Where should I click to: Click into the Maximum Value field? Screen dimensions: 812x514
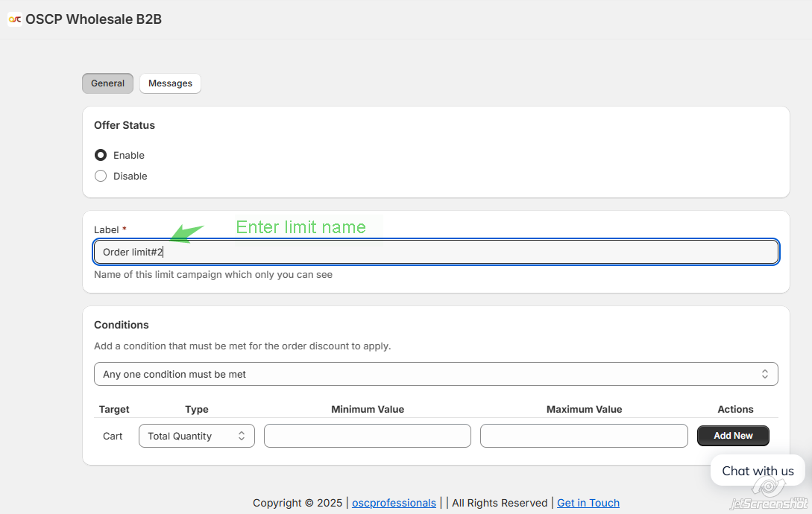coord(583,436)
